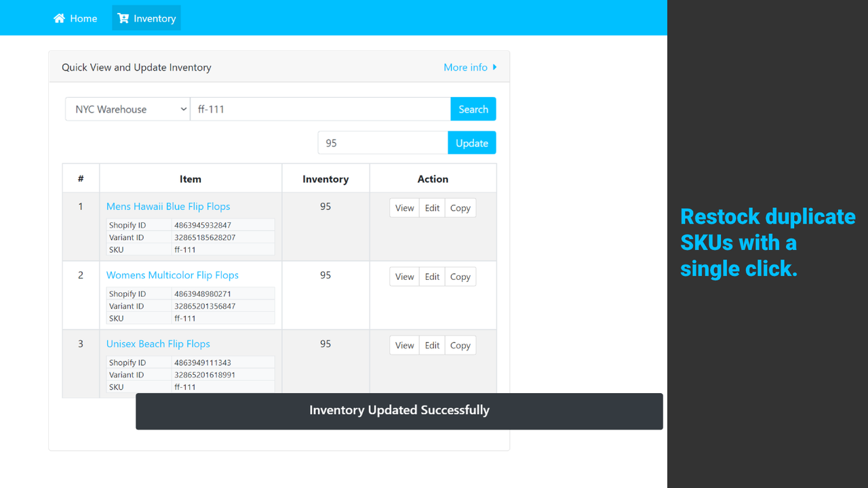The image size is (868, 488).
Task: Select the Inventory nav menu item
Action: click(x=146, y=18)
